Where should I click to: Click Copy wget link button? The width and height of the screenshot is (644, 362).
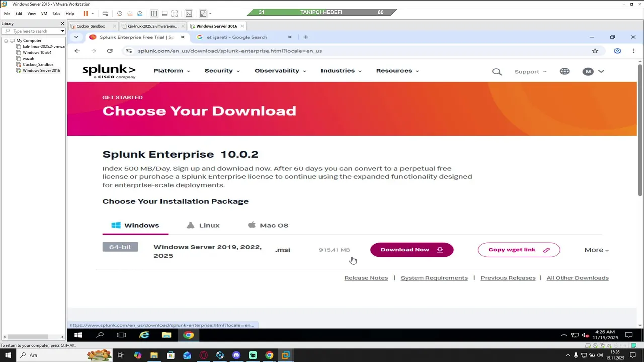click(519, 250)
